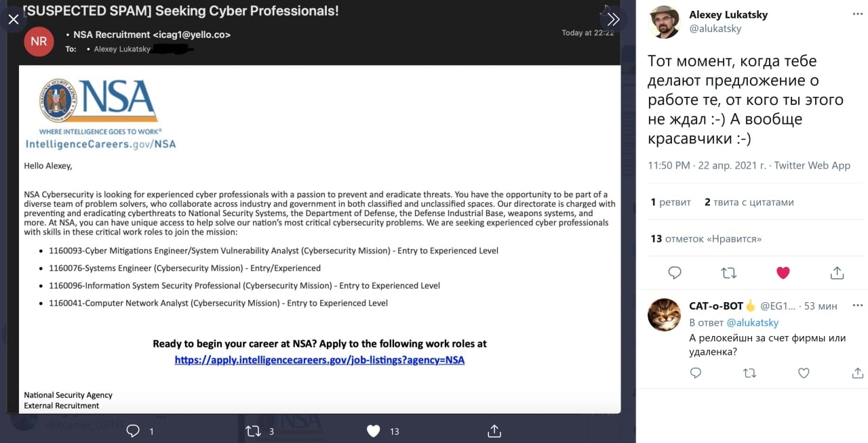Viewport: 868px width, 443px height.
Task: Collapse the side panel with double-chevron
Action: [x=613, y=19]
